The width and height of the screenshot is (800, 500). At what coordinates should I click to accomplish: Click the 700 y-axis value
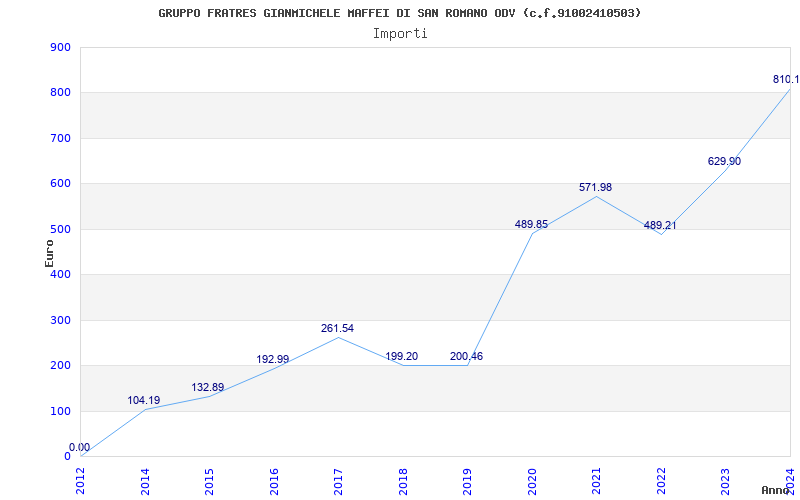(x=61, y=138)
